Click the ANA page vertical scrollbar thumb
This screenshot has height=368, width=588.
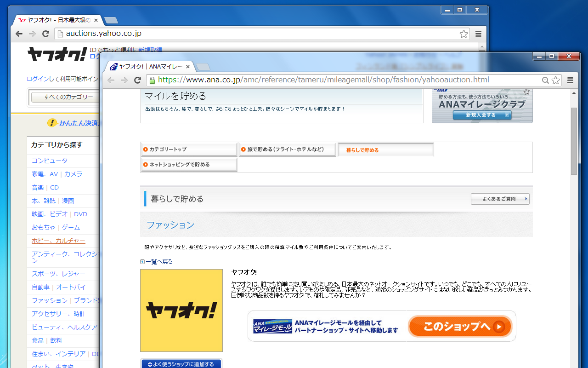tap(574, 141)
